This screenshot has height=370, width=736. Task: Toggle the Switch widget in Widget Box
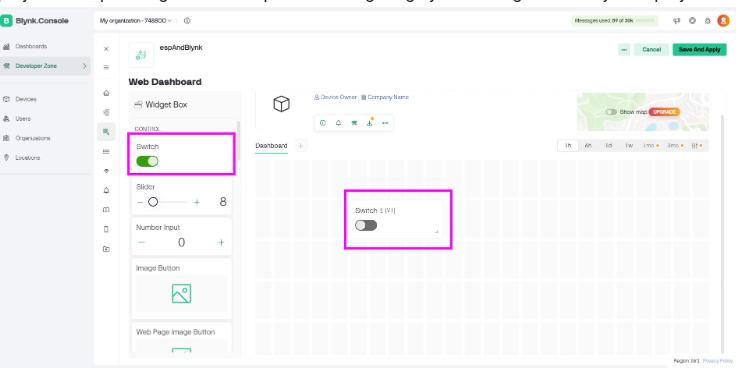click(147, 162)
